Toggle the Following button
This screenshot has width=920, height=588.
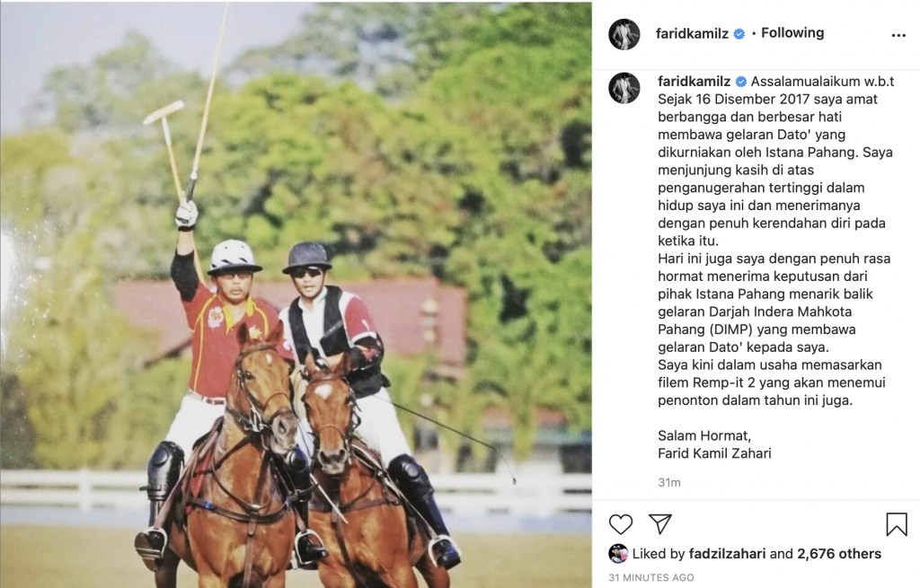pos(792,33)
